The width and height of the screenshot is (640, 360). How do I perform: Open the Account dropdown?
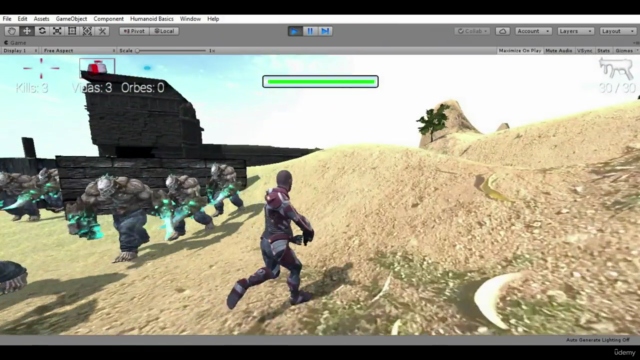tap(533, 31)
